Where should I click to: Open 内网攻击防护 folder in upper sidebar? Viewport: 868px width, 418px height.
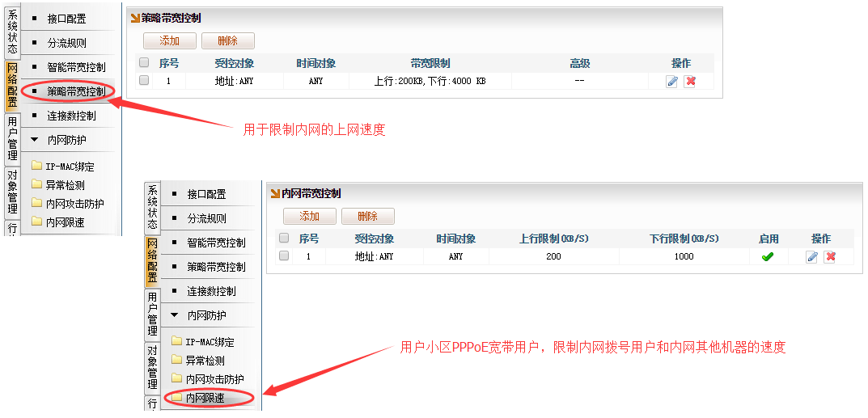tap(68, 204)
